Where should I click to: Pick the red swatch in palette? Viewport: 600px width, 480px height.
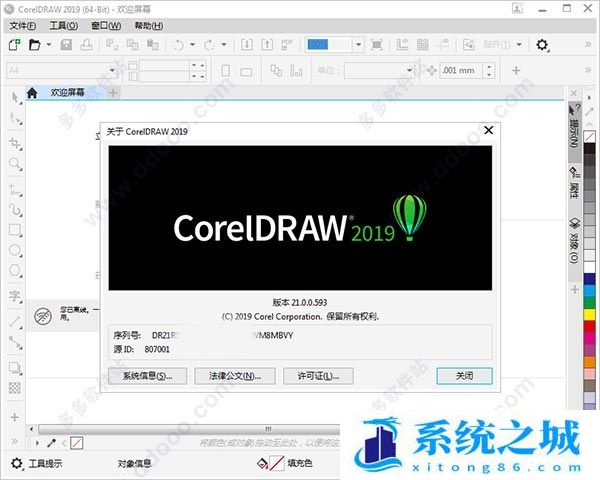[x=589, y=327]
